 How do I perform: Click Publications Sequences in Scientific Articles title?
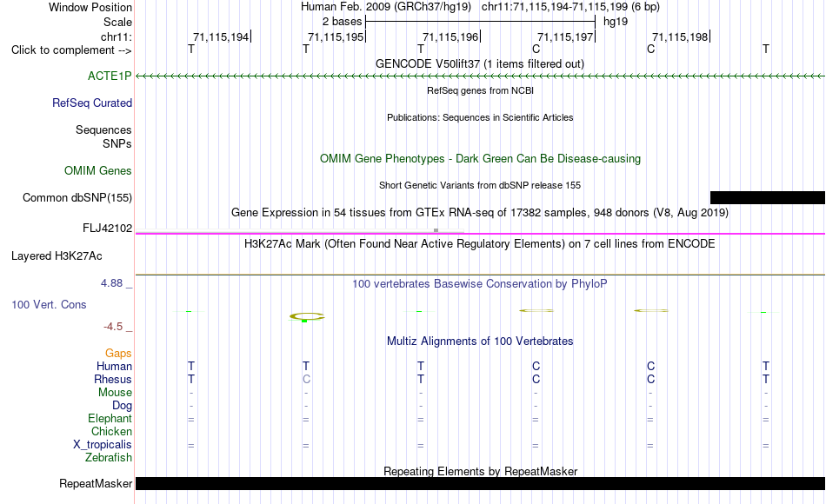tap(480, 117)
